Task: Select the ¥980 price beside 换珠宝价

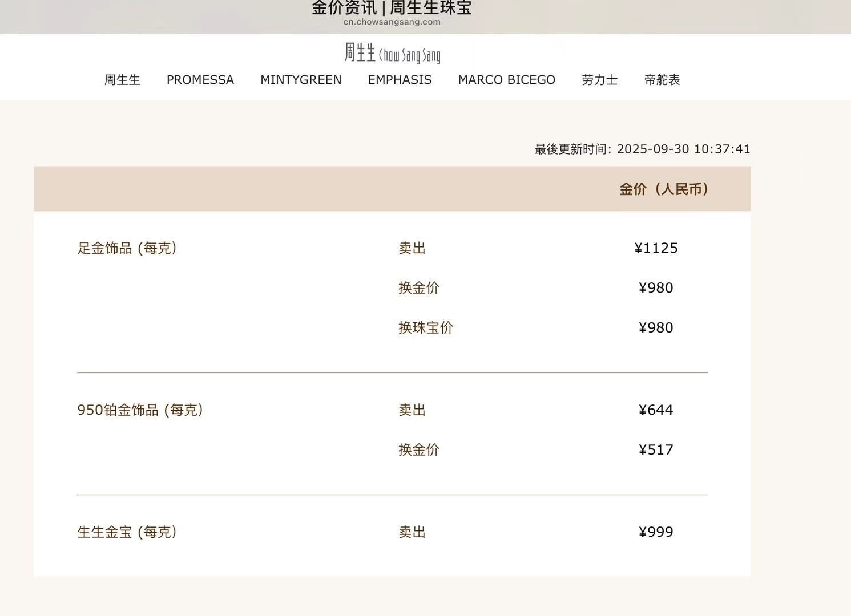Action: pos(656,328)
